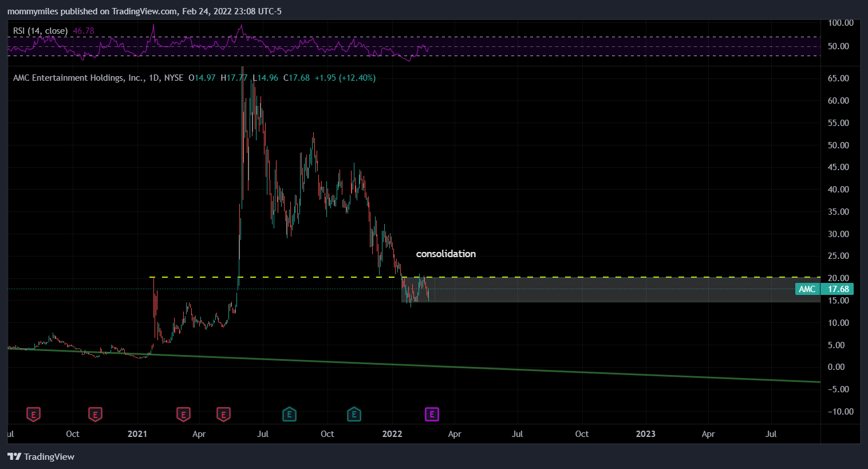Click the green descending trendline
Screen dimensions: 868x469
pyautogui.click(x=414, y=364)
